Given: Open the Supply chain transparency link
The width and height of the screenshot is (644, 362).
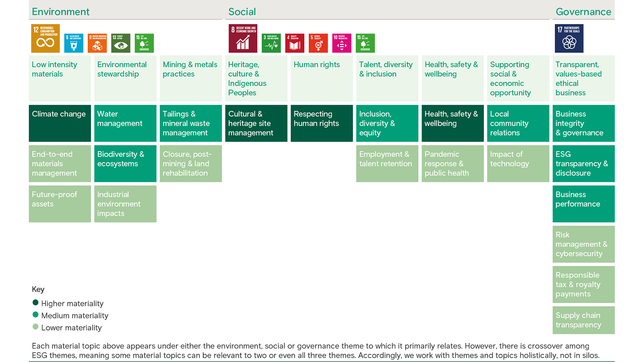Looking at the screenshot, I should (x=583, y=320).
